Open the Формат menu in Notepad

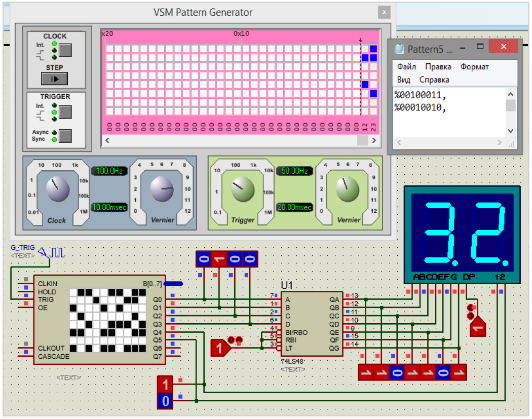click(474, 66)
